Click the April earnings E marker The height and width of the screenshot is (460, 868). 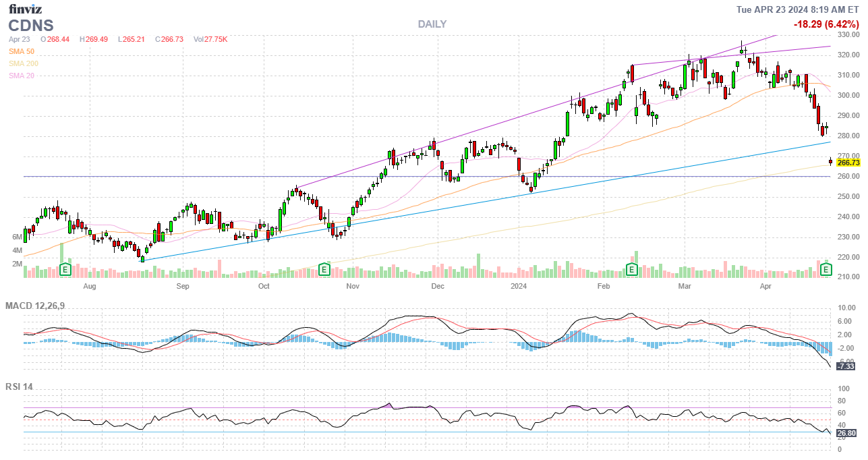point(826,270)
